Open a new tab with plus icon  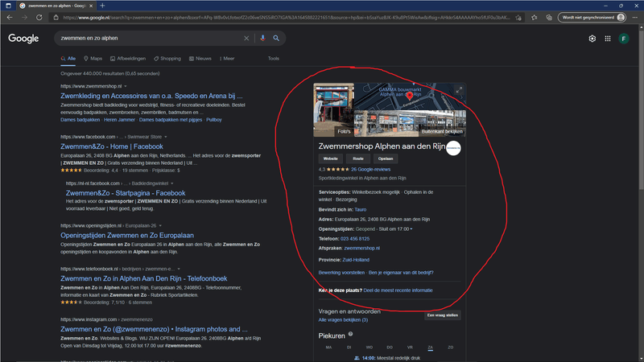point(102,6)
